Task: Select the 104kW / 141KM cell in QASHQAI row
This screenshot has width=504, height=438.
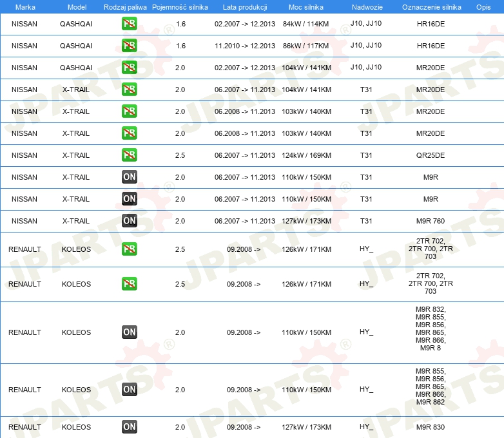Action: click(306, 68)
